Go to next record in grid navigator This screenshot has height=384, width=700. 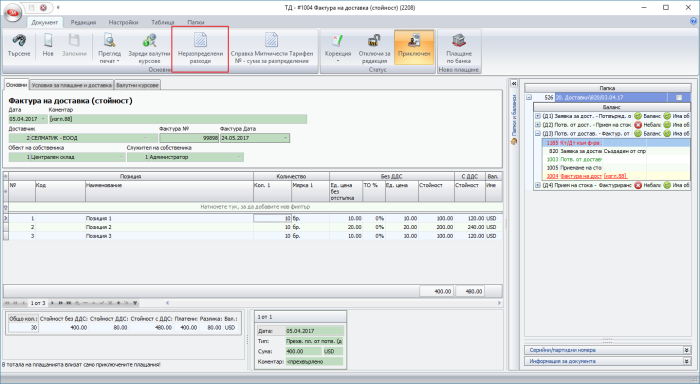click(x=52, y=303)
